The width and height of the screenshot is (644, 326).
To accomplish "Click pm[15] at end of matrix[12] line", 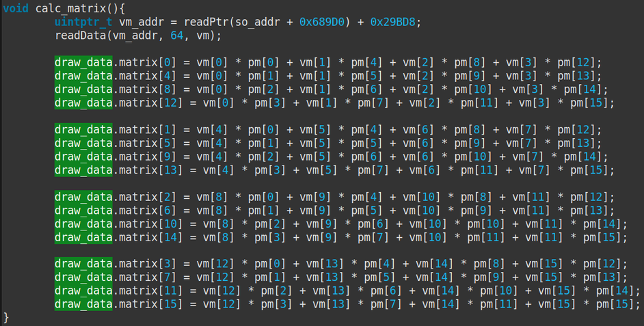I will tap(589, 103).
